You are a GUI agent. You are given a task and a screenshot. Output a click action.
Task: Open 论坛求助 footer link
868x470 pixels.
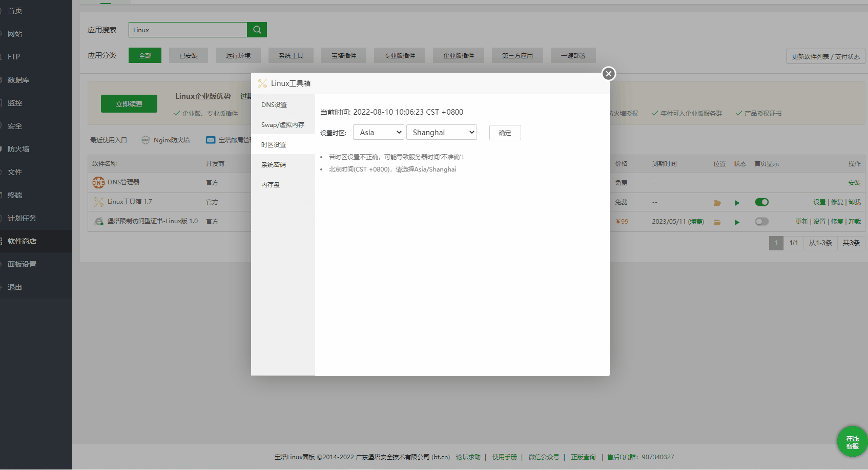click(x=468, y=457)
